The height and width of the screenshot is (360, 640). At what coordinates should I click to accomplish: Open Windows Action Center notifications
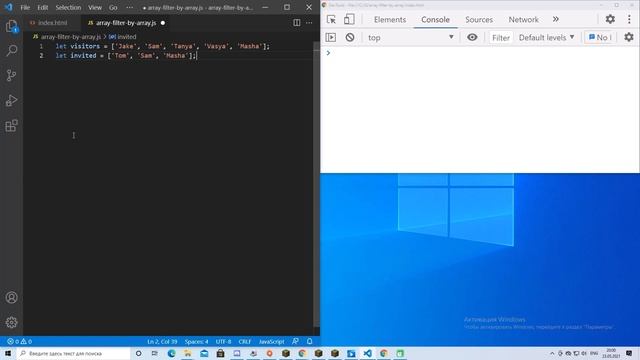(629, 353)
